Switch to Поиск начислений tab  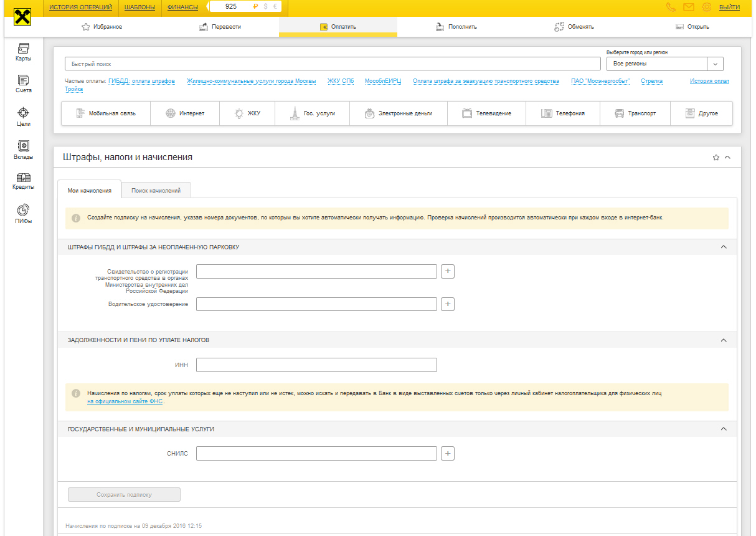pyautogui.click(x=156, y=190)
